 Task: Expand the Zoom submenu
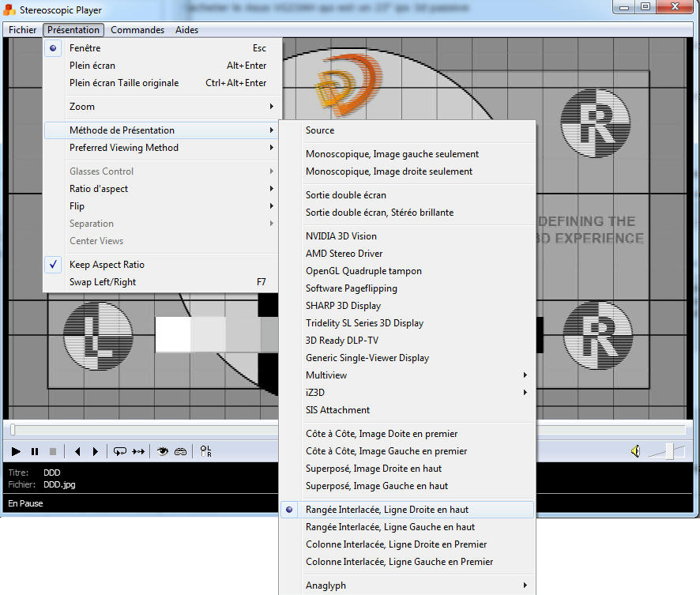[163, 106]
